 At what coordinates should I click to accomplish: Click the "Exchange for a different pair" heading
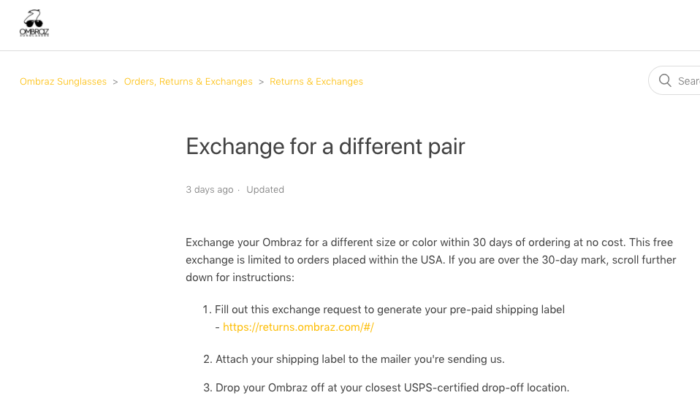325,146
